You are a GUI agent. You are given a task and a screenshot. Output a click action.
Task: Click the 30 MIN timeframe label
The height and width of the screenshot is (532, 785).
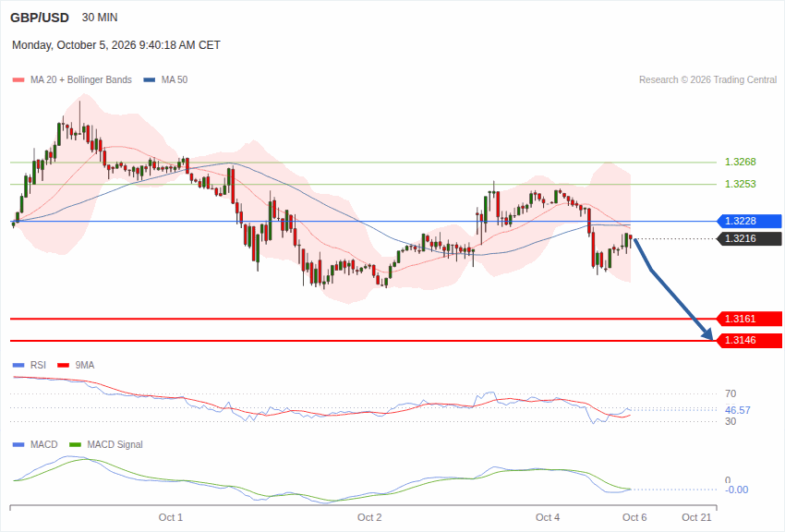pos(100,18)
